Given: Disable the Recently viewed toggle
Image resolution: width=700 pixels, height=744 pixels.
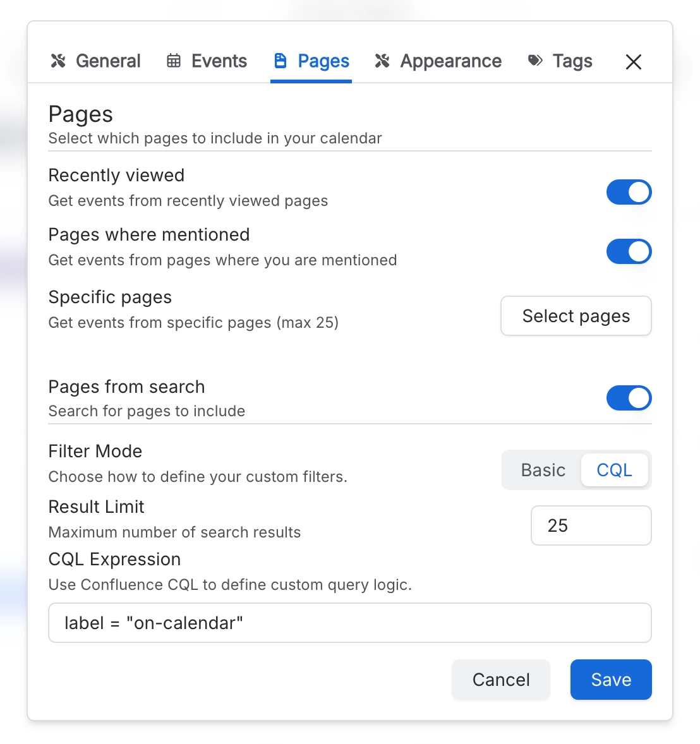Looking at the screenshot, I should pyautogui.click(x=629, y=192).
